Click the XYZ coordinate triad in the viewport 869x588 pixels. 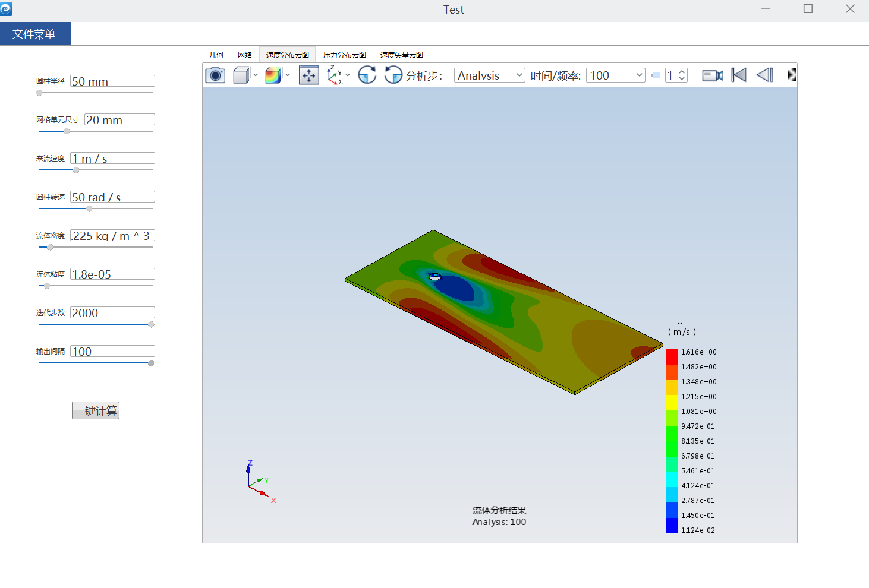pos(260,482)
